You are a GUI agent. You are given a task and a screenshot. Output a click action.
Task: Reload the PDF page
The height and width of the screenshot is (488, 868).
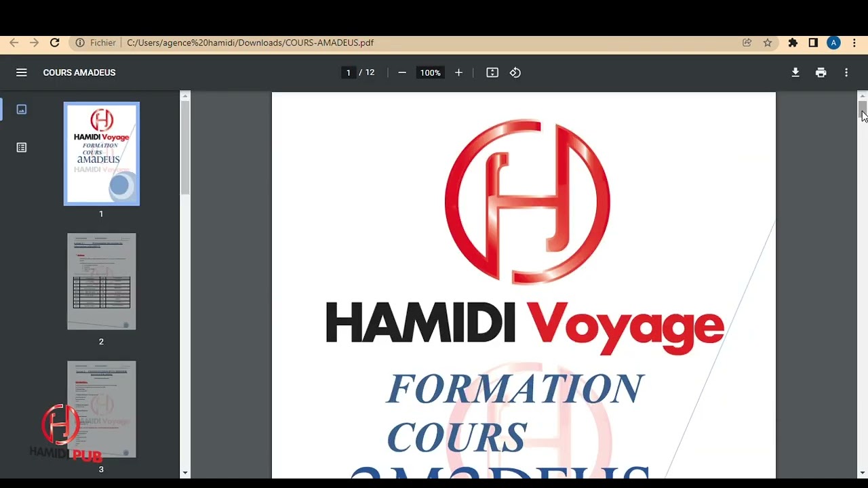point(55,43)
